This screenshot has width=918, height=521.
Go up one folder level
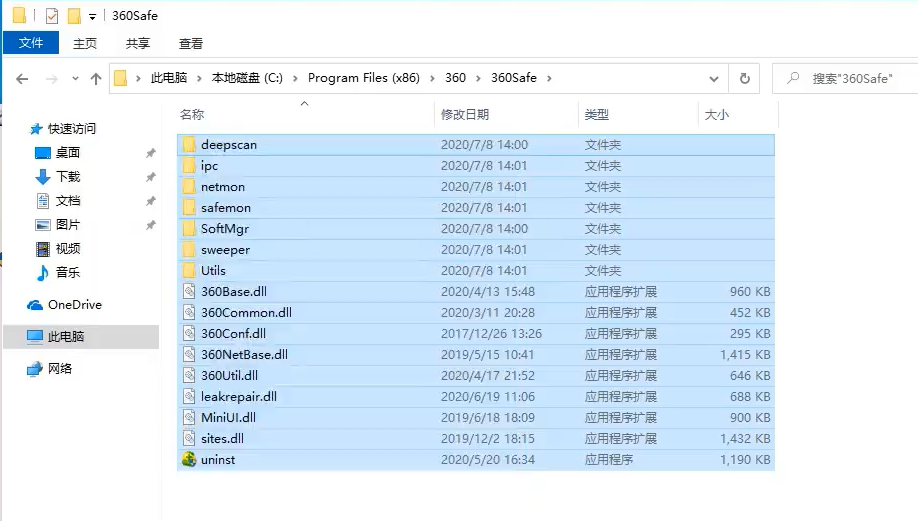point(96,78)
